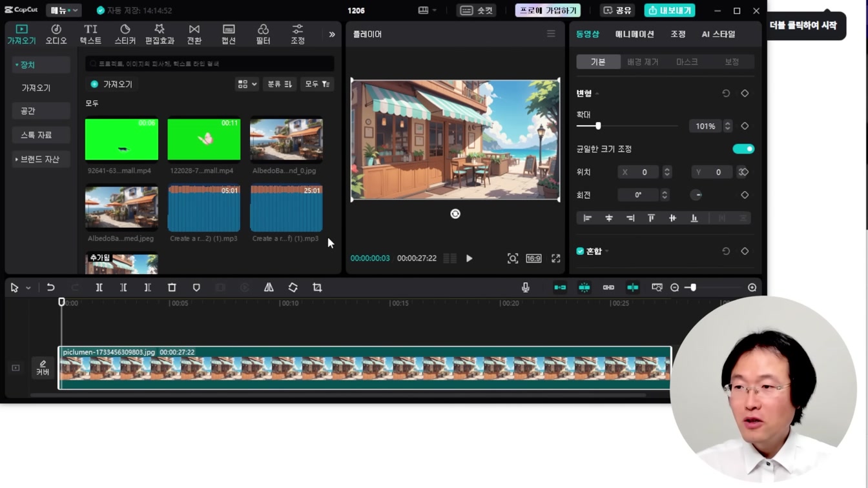This screenshot has width=868, height=488.
Task: Adjust the 확대 scale slider
Action: [x=598, y=126]
